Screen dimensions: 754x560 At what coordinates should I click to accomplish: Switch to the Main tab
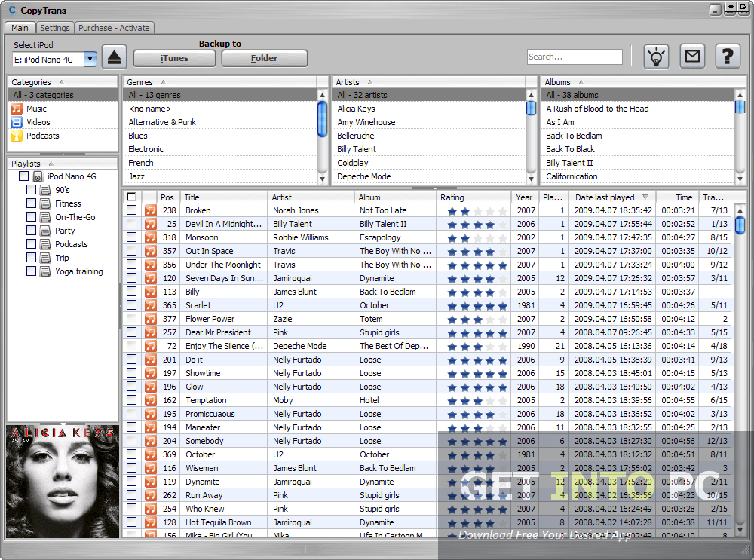point(20,28)
